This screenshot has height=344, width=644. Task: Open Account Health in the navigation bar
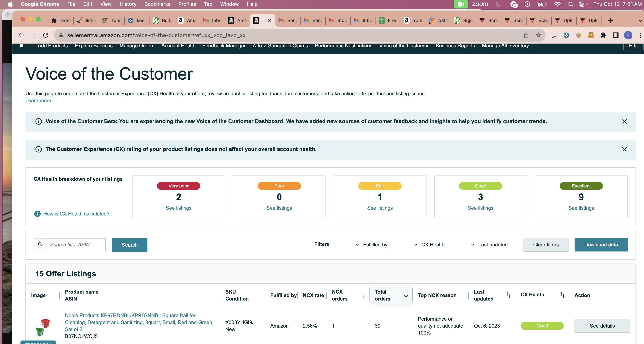click(178, 46)
